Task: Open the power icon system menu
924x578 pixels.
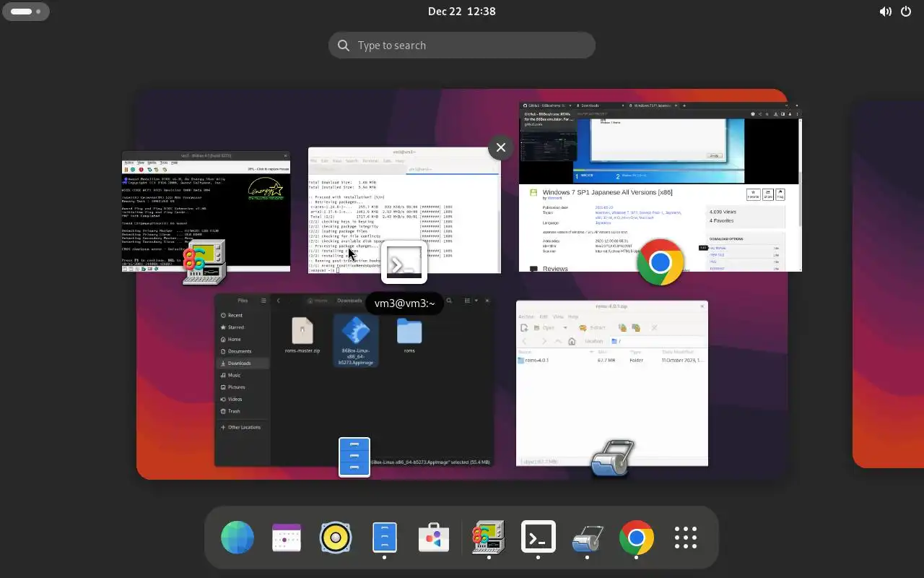Action: (x=906, y=12)
